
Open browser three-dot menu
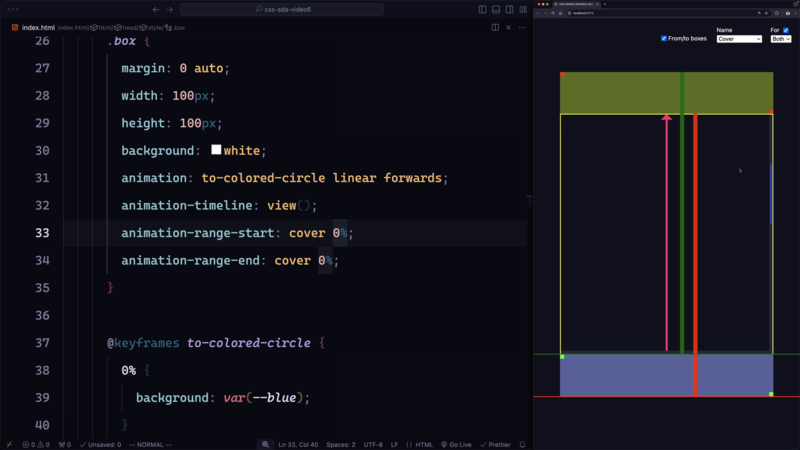[795, 13]
